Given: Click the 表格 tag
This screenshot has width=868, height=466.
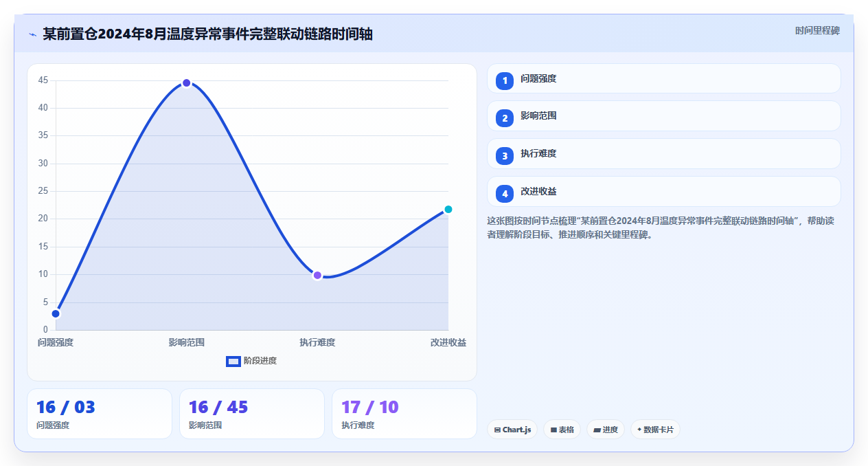Looking at the screenshot, I should tap(562, 430).
